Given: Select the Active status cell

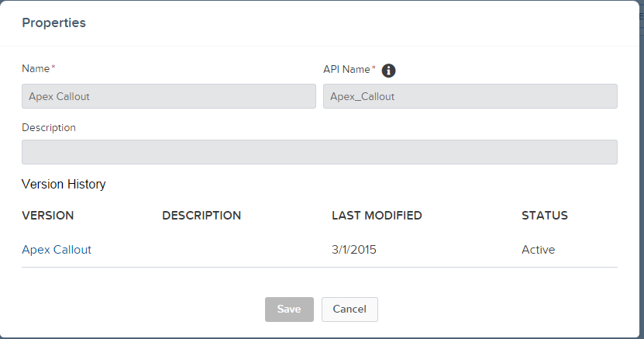Looking at the screenshot, I should pos(539,250).
